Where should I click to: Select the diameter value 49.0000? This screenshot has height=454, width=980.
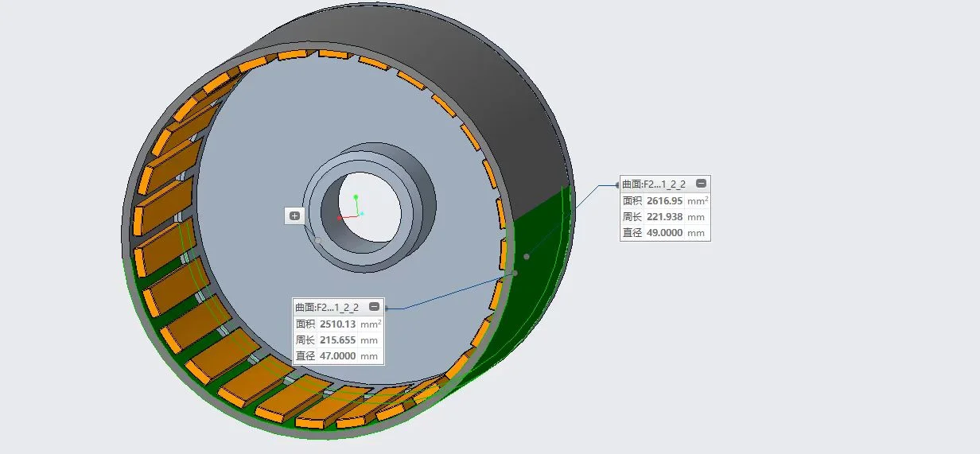(x=665, y=233)
